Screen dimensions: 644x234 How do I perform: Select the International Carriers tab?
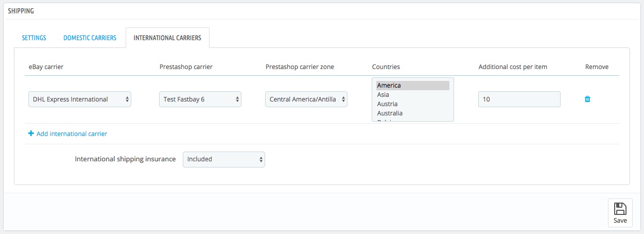167,38
